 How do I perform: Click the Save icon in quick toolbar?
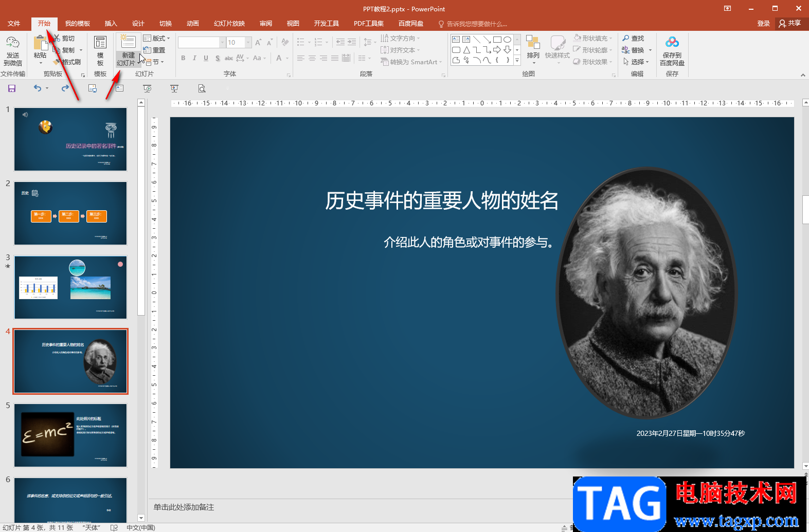tap(12, 88)
